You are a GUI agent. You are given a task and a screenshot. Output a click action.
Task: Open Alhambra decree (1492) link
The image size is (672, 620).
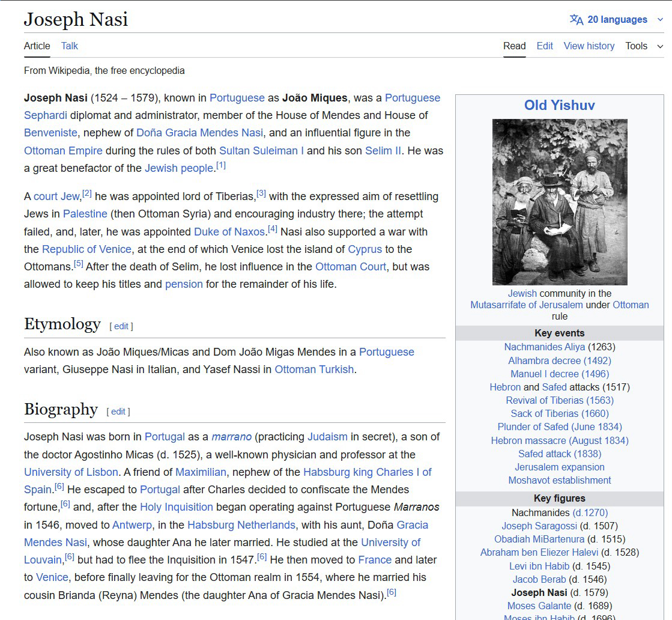tap(559, 361)
